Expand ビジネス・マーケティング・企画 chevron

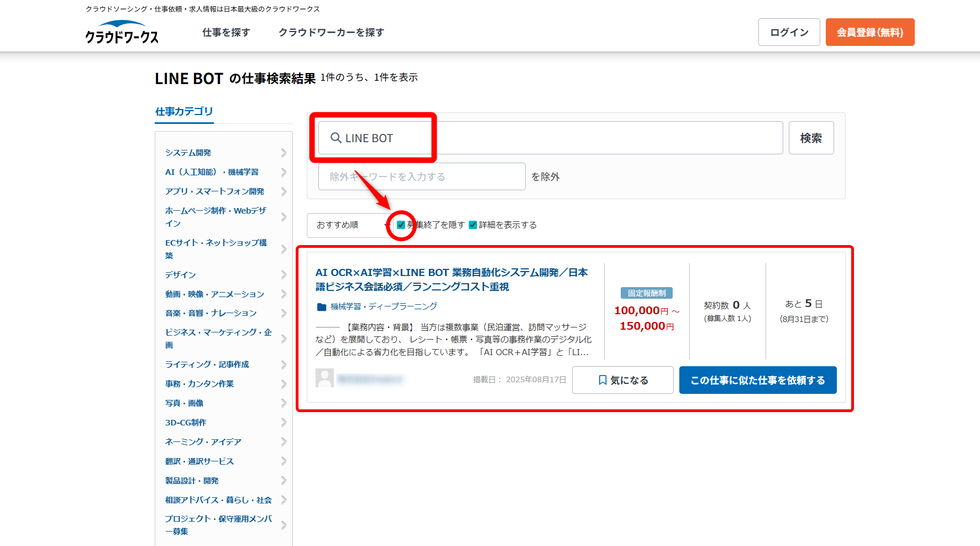(x=284, y=339)
